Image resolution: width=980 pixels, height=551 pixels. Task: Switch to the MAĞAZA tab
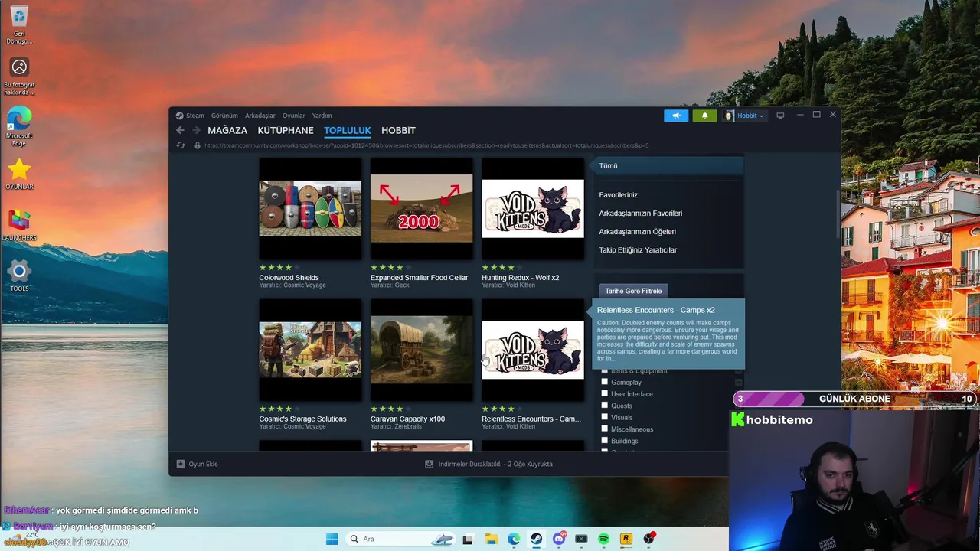(227, 130)
